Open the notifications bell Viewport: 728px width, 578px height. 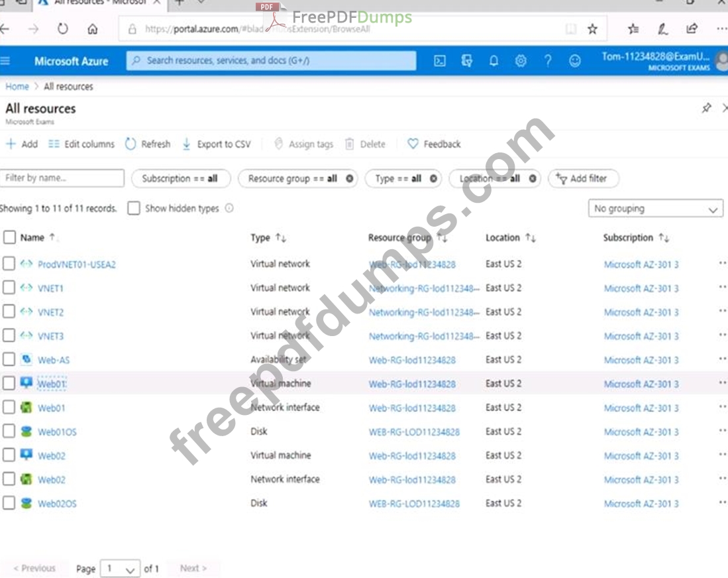(494, 61)
